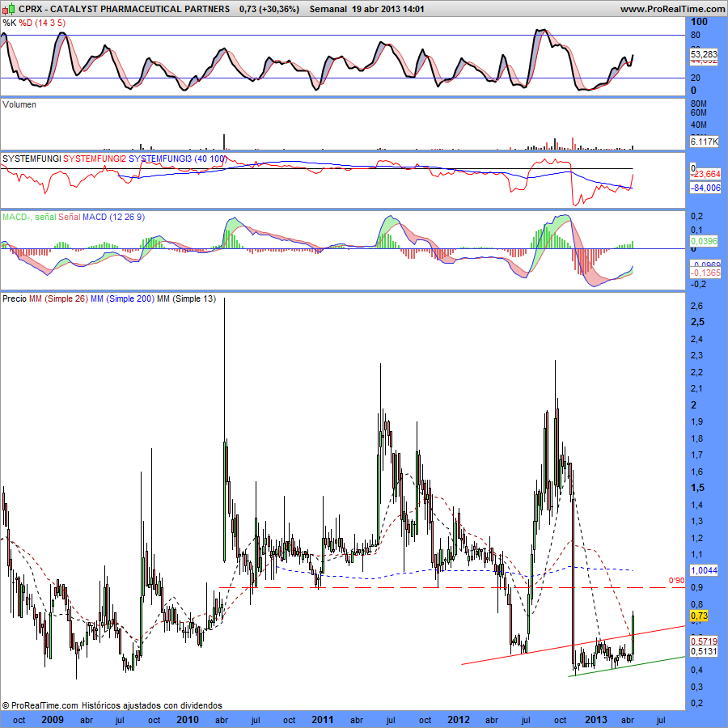Click the Semanal timeframe label
The height and width of the screenshot is (728, 728).
coord(328,9)
